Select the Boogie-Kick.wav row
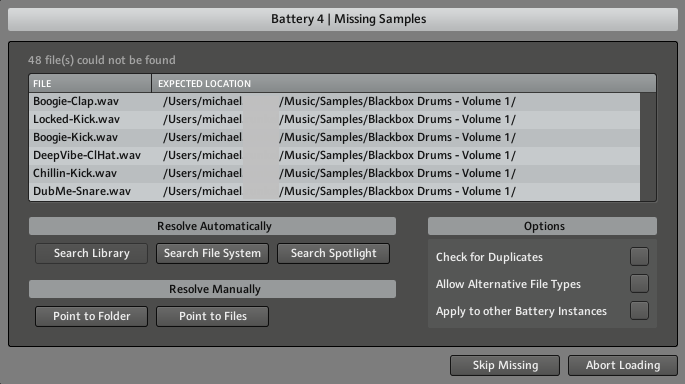This screenshot has height=384, width=685. tap(335, 137)
